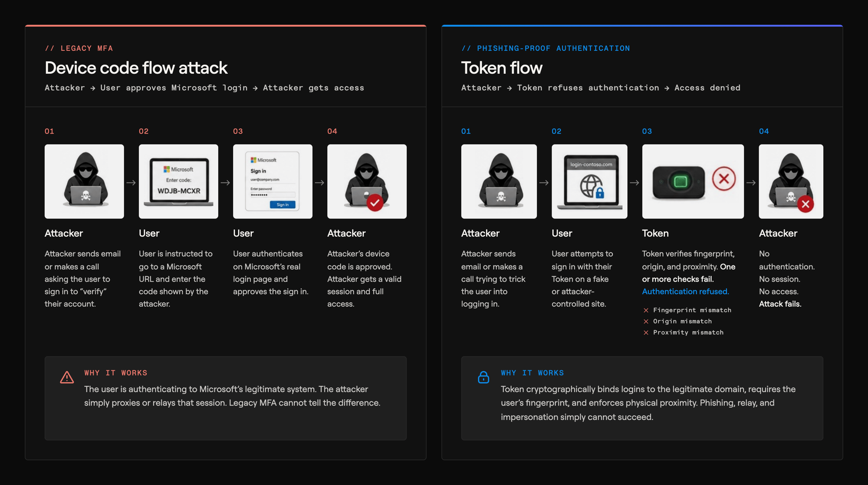Click the warning triangle icon beside Why It Works
Screen dimensions: 868x485
tap(67, 377)
